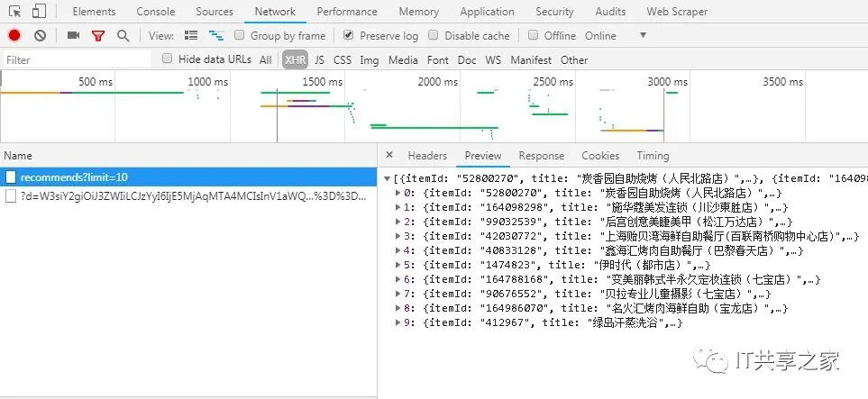Open the Audits tab
The height and width of the screenshot is (399, 868).
610,11
